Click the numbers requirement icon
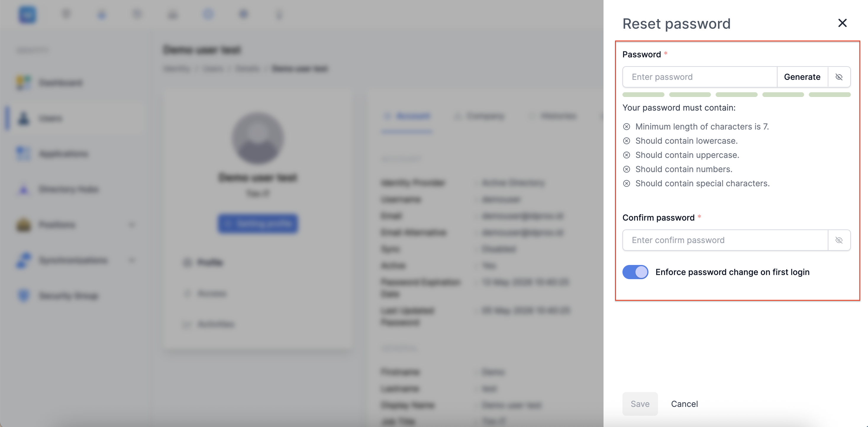The width and height of the screenshot is (868, 427). pos(626,169)
